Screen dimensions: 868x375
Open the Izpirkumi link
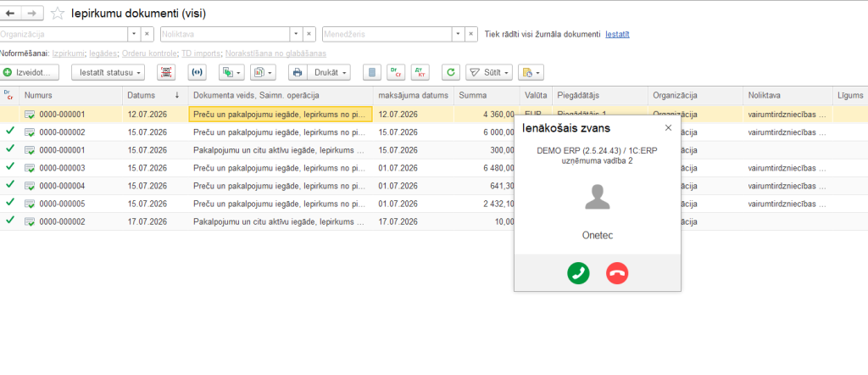coord(68,53)
